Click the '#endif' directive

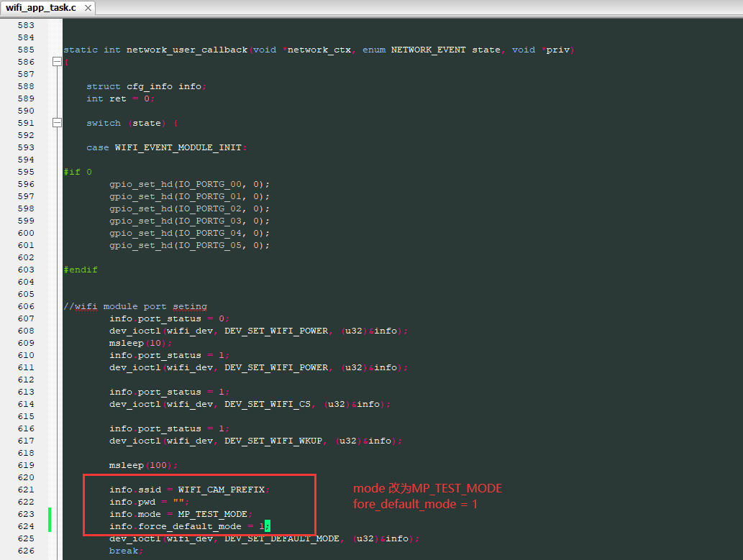(x=81, y=270)
